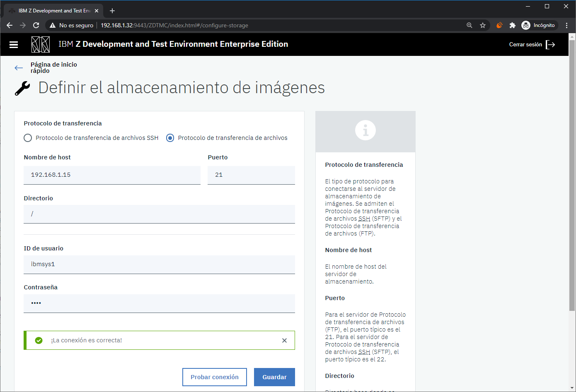Click the not secure warning icon

pyautogui.click(x=53, y=25)
